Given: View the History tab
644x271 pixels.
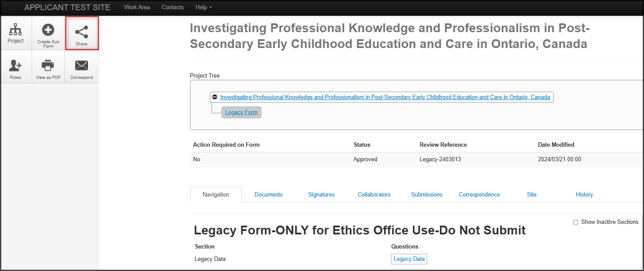Looking at the screenshot, I should [584, 194].
